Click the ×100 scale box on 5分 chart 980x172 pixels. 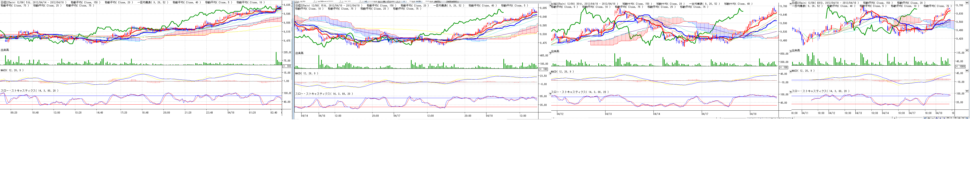pos(287,66)
